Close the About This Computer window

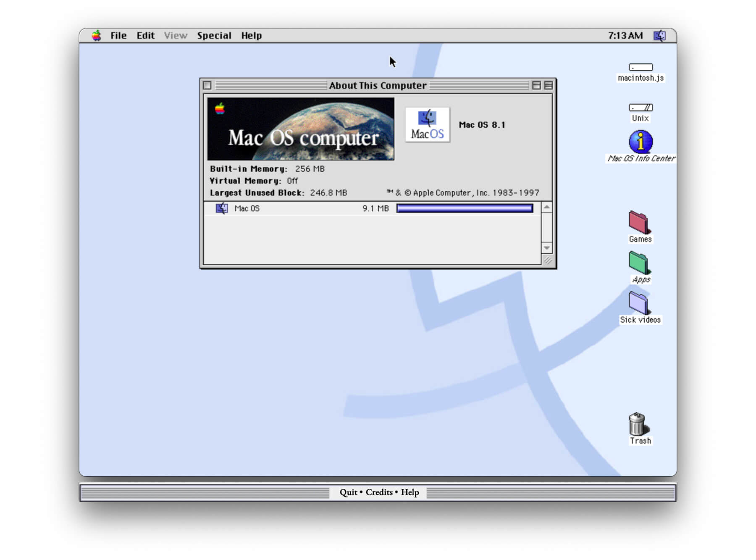[207, 85]
